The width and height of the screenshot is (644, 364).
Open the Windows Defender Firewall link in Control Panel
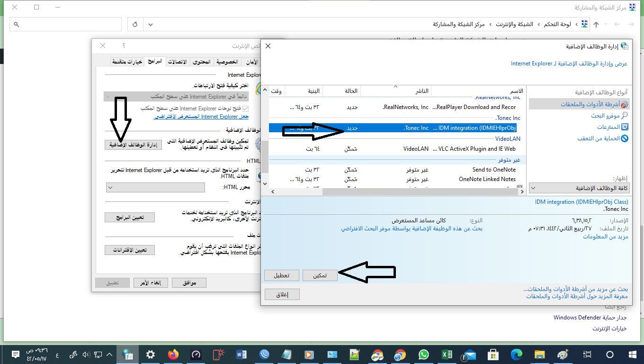click(x=590, y=317)
